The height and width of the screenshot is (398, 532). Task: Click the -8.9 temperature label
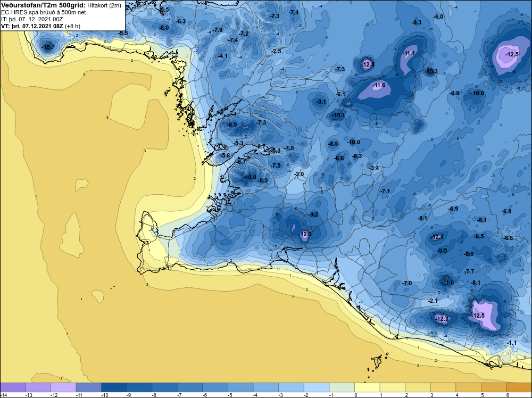point(232,125)
